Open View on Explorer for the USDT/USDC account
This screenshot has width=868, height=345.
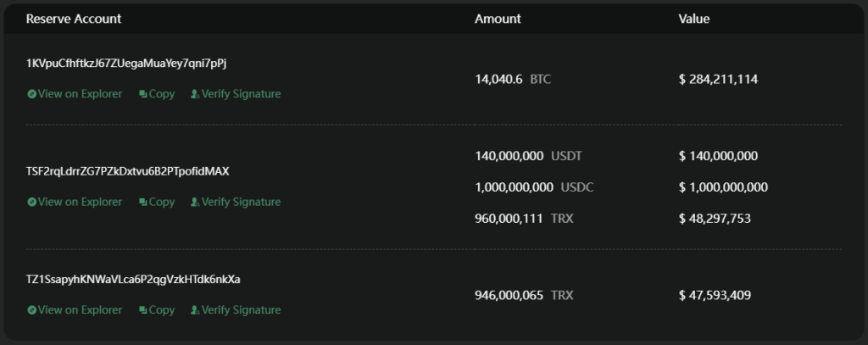tap(80, 203)
